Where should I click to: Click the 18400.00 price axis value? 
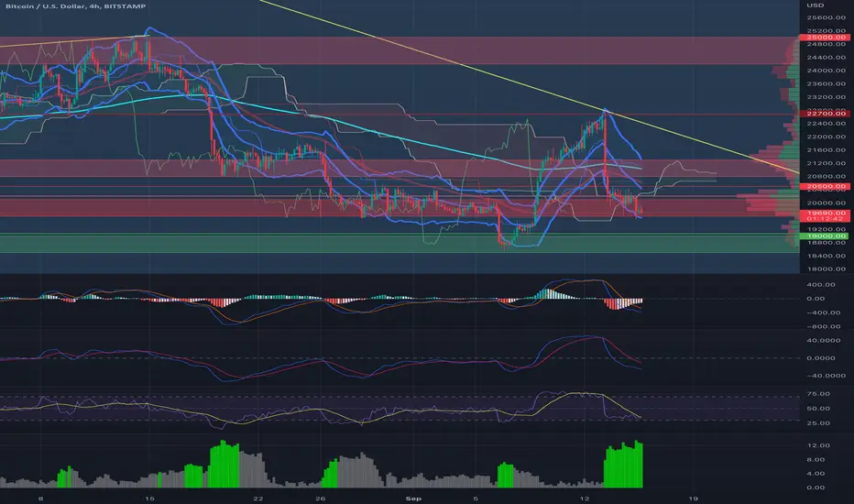(x=827, y=256)
